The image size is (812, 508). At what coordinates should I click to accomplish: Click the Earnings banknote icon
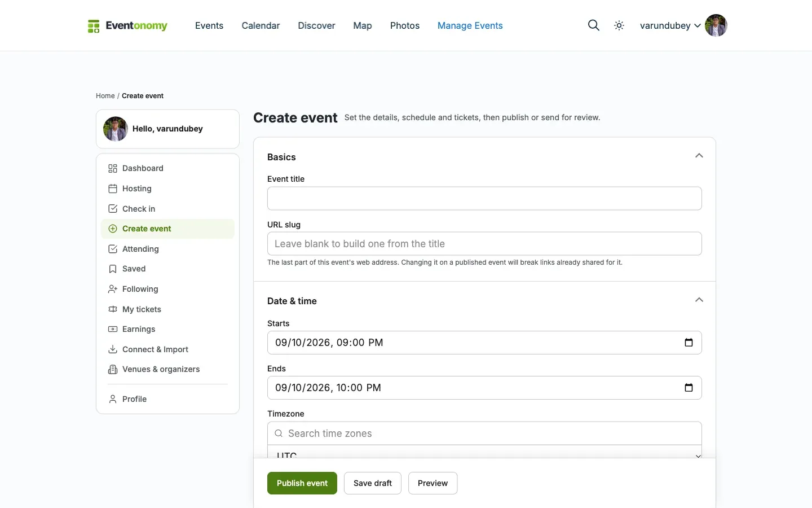(113, 329)
